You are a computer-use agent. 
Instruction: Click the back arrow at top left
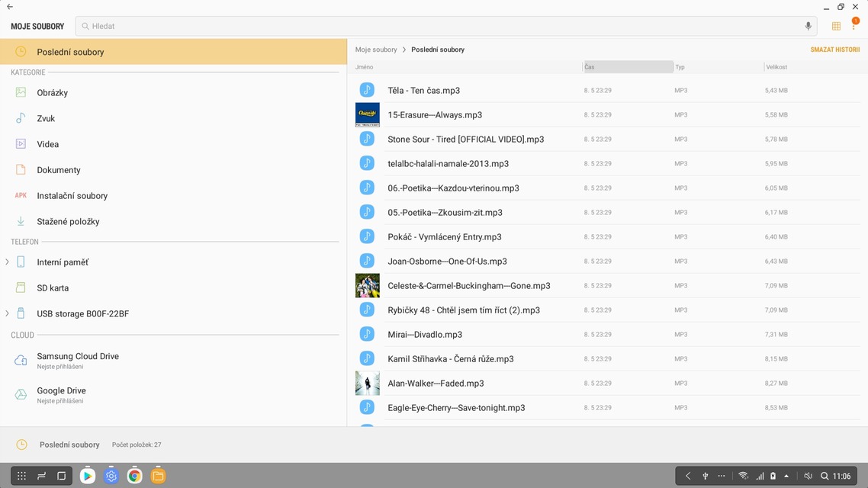point(10,7)
